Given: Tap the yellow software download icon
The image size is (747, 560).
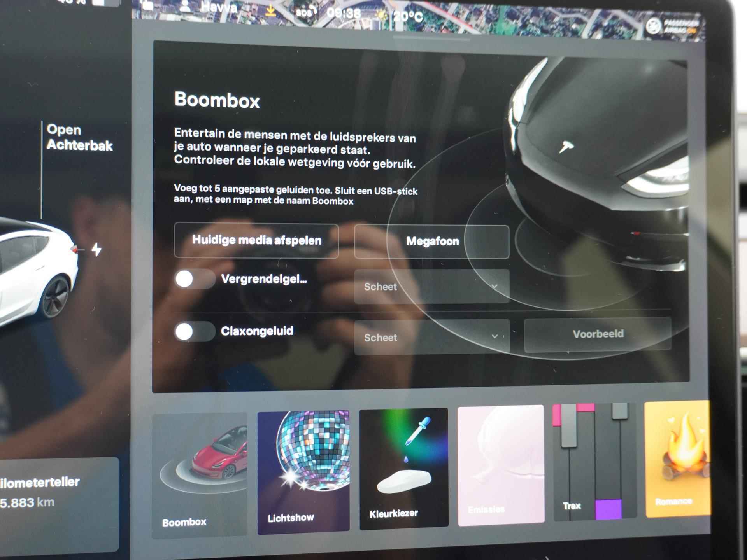Looking at the screenshot, I should pos(270,10).
